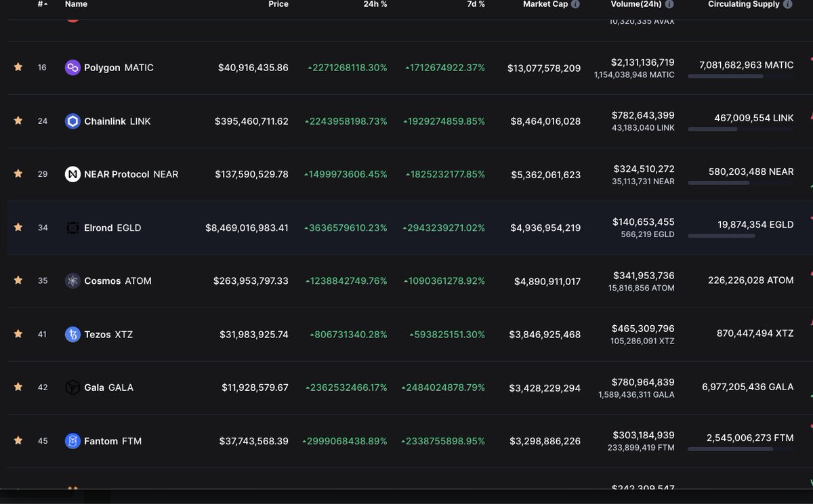
Task: Open Chainlink volume $782,643,399 markets
Action: 643,115
